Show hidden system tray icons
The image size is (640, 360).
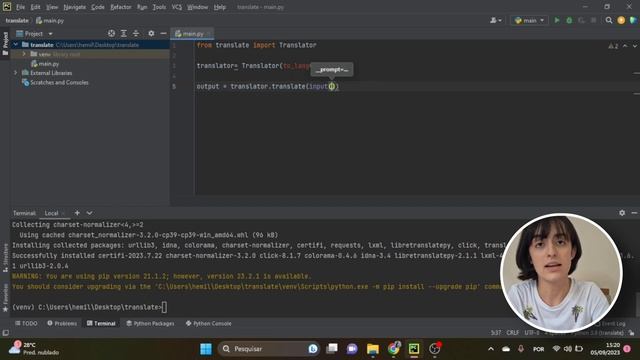pyautogui.click(x=491, y=349)
